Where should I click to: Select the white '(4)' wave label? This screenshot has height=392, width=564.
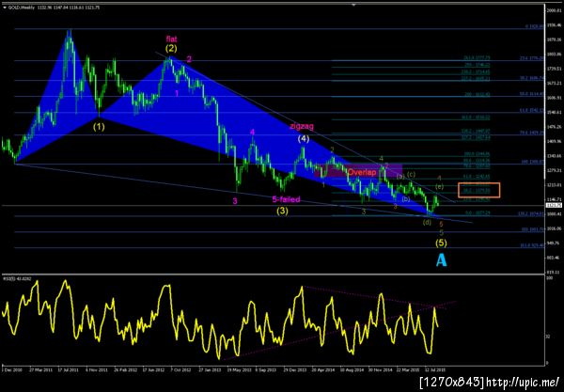[x=304, y=138]
